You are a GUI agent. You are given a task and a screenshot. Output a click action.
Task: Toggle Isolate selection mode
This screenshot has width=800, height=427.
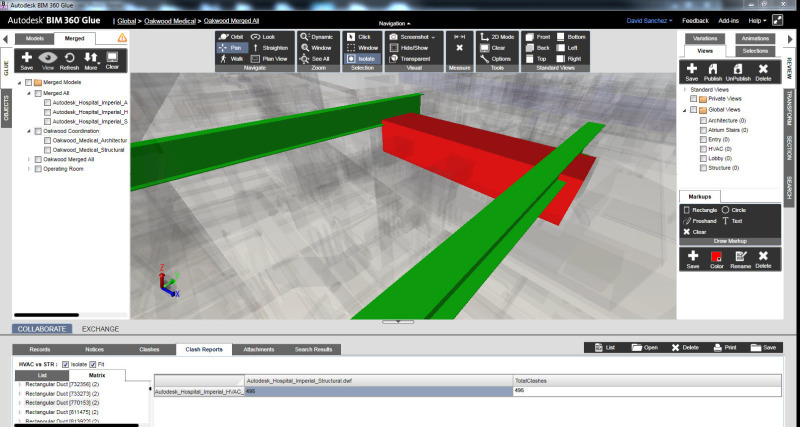point(362,59)
